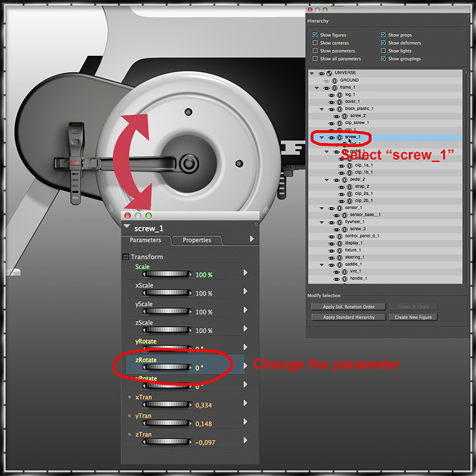
Task: Open the screw_1 actor dropdown triangle
Action: click(127, 227)
